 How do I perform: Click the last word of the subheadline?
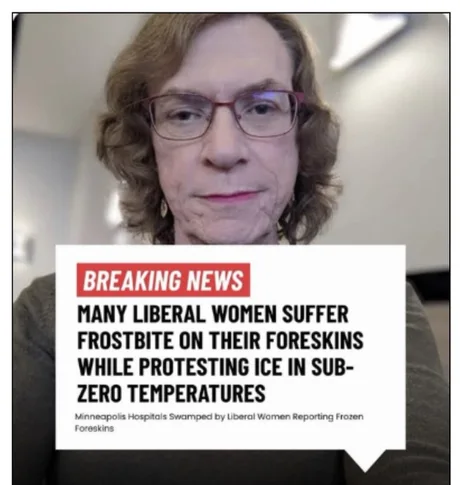(94, 428)
